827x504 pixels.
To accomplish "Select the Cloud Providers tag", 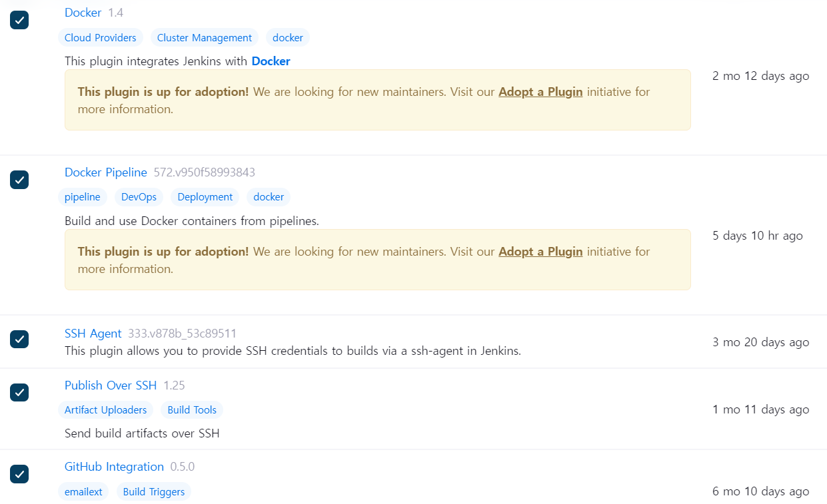I will tap(101, 38).
